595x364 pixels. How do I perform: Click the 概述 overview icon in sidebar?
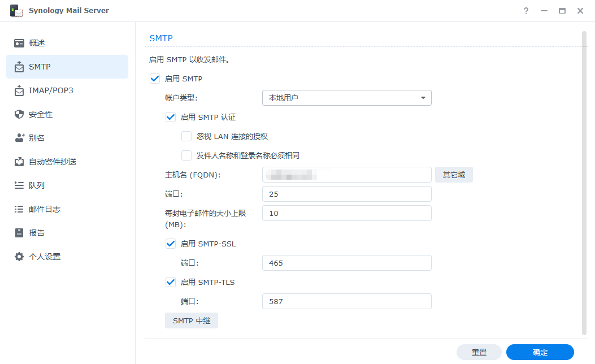[x=19, y=43]
